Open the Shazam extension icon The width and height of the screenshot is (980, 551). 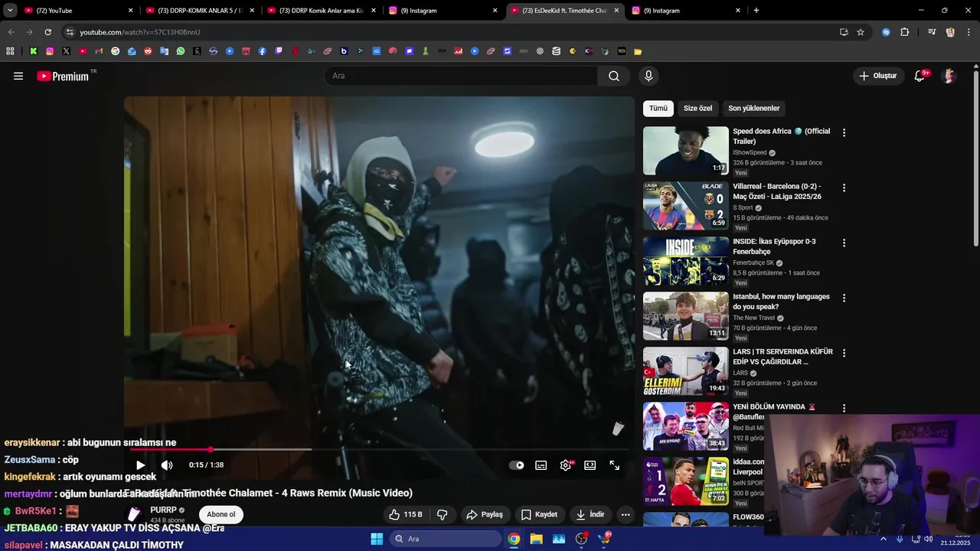click(x=886, y=32)
